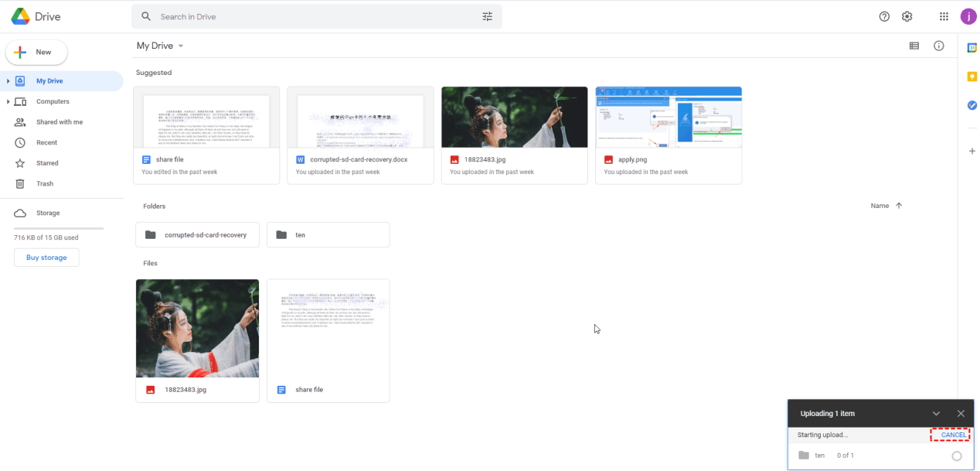Click the 'Folders' section heading
This screenshot has width=980, height=471.
[155, 206]
